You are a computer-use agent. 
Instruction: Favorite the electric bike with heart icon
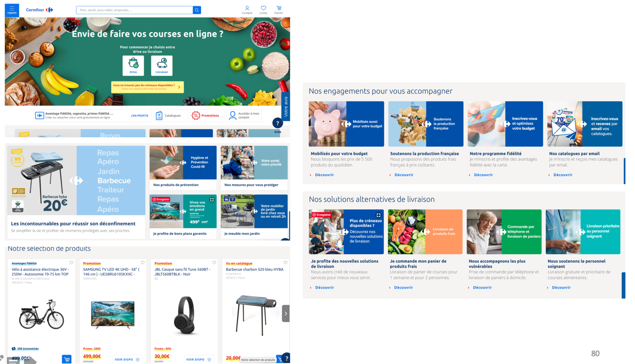[71, 262]
